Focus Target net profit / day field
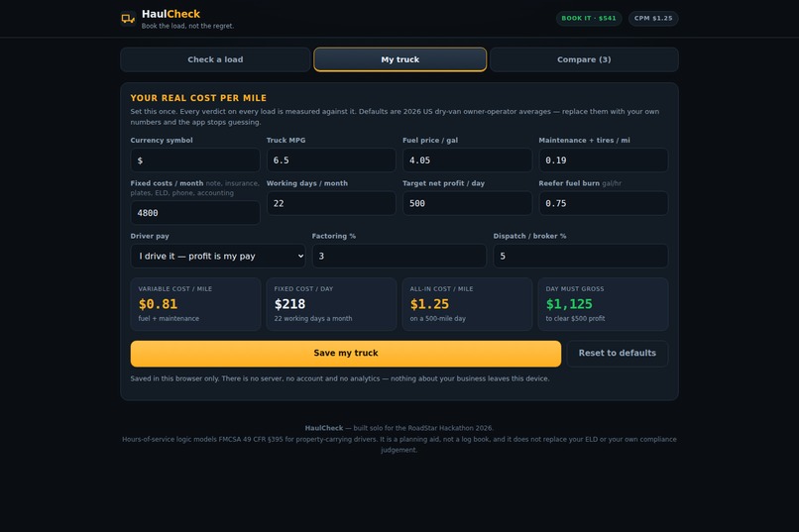 (467, 203)
